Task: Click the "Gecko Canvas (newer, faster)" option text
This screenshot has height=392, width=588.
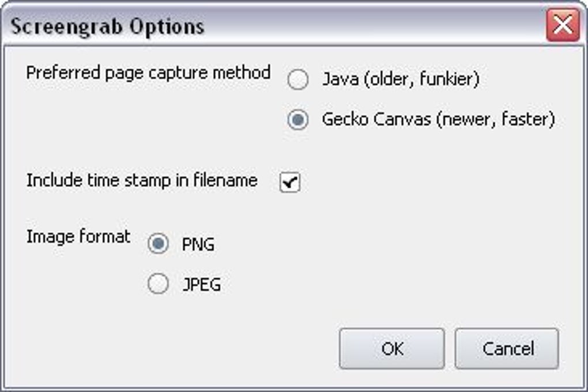Action: pyautogui.click(x=438, y=120)
